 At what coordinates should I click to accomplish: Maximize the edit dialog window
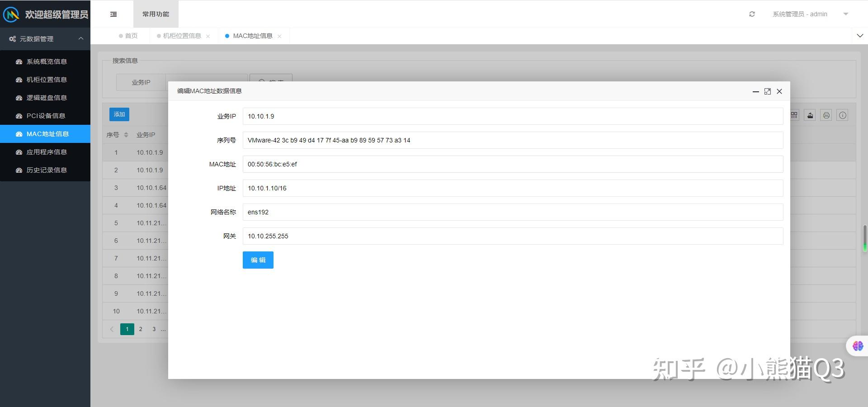(x=768, y=91)
